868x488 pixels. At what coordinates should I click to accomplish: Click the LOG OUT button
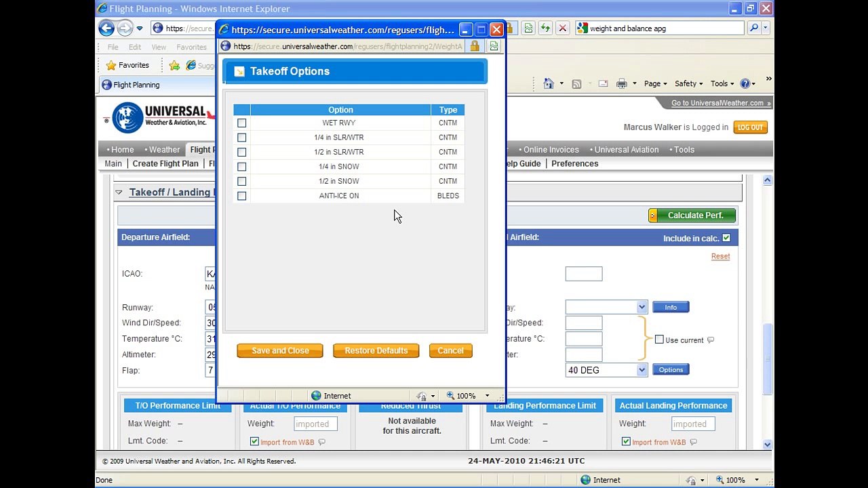(x=750, y=127)
